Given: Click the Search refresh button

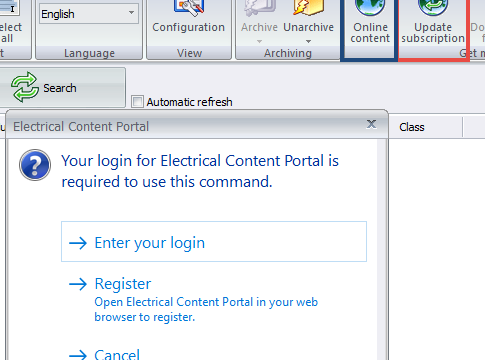Looking at the screenshot, I should click(62, 88).
